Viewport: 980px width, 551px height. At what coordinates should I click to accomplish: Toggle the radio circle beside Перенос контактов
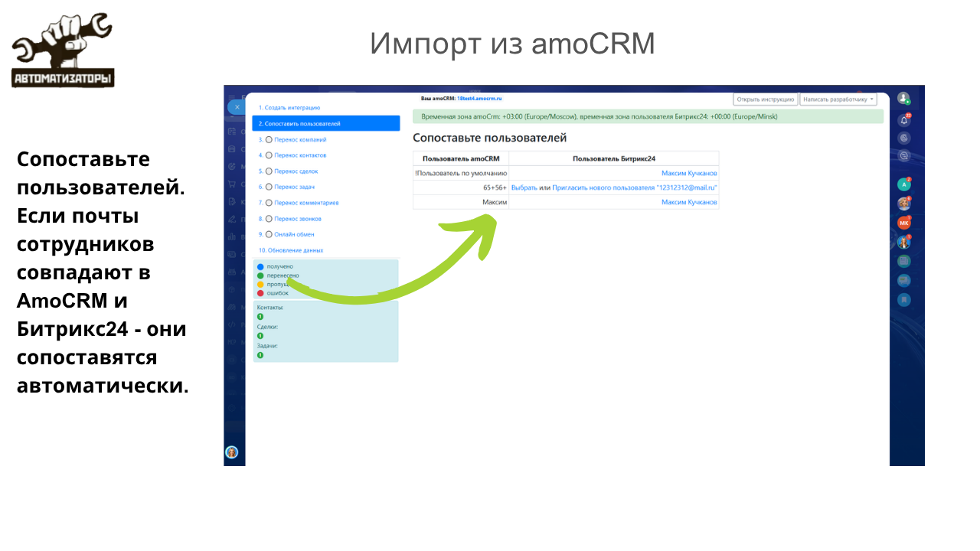click(269, 155)
